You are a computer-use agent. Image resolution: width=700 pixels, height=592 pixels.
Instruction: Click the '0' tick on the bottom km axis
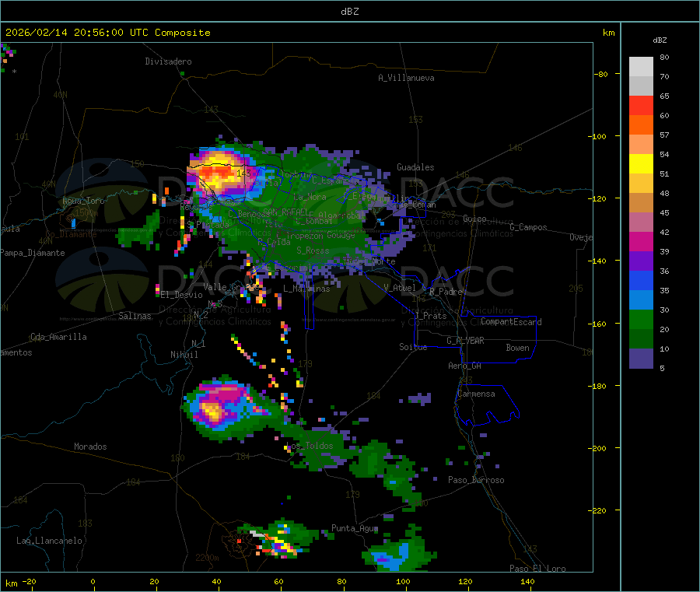(x=93, y=581)
